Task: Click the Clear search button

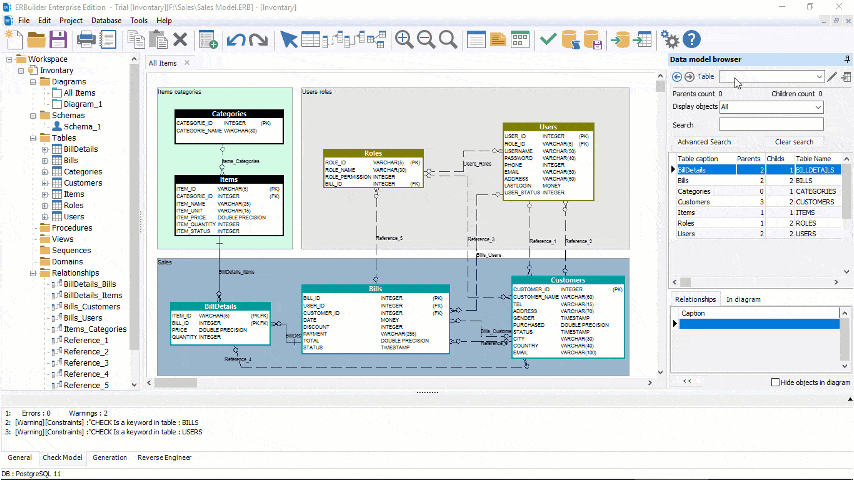Action: click(794, 142)
